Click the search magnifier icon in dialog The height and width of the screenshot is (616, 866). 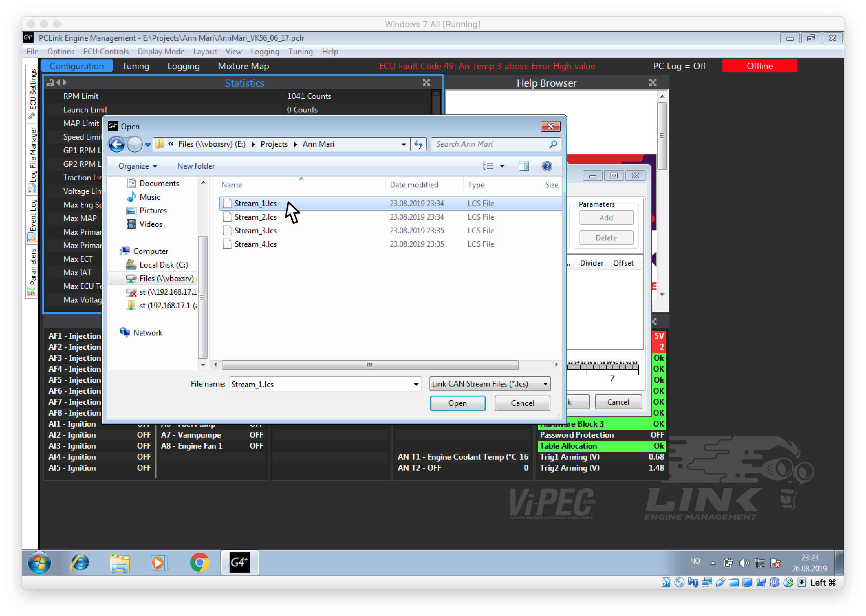(553, 144)
